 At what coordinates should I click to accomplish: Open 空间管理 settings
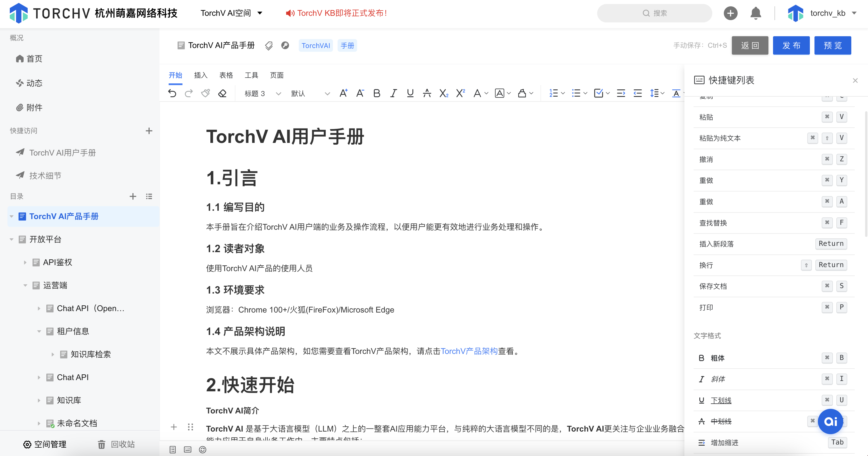pyautogui.click(x=45, y=444)
